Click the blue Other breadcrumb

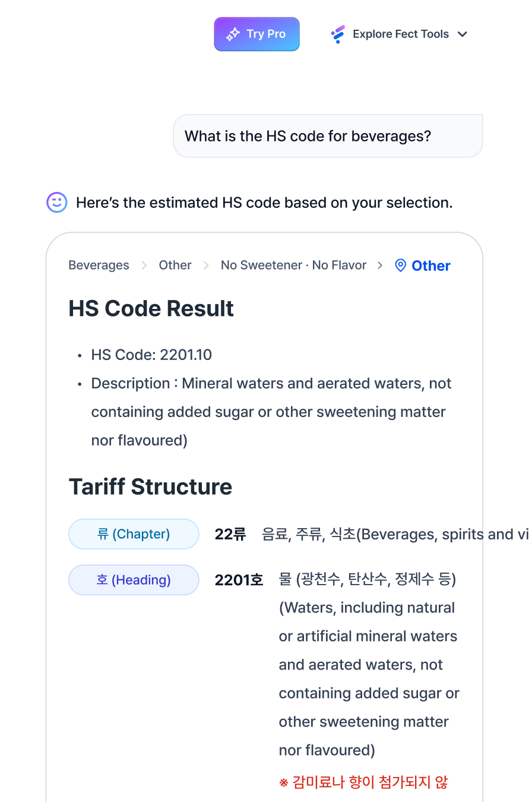point(431,266)
